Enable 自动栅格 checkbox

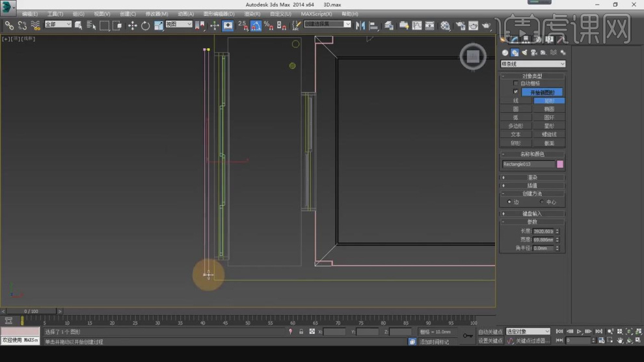coord(516,83)
